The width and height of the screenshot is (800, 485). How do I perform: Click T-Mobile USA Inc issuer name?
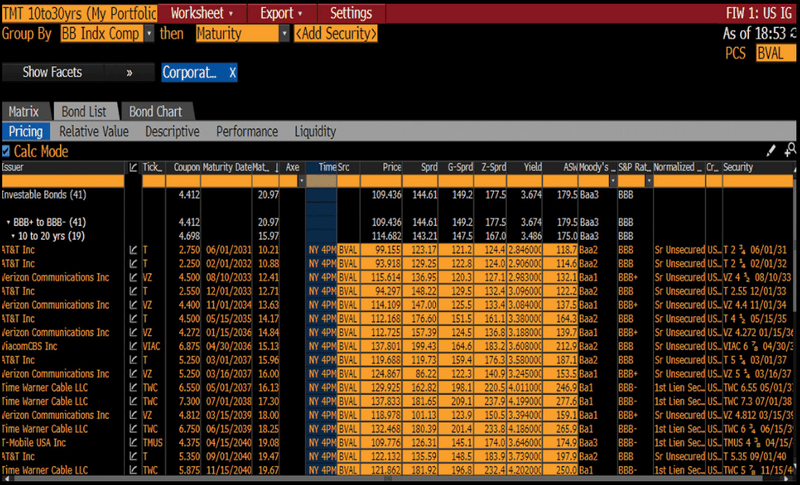tap(34, 443)
